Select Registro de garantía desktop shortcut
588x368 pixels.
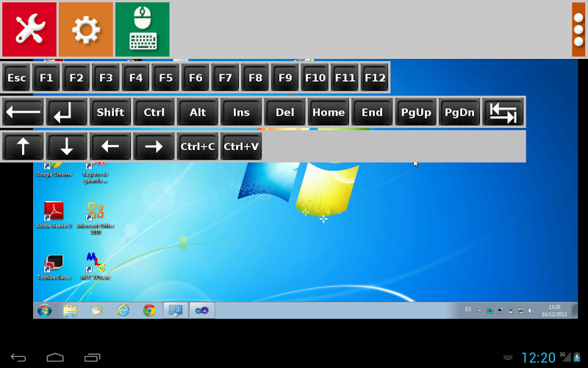96,173
